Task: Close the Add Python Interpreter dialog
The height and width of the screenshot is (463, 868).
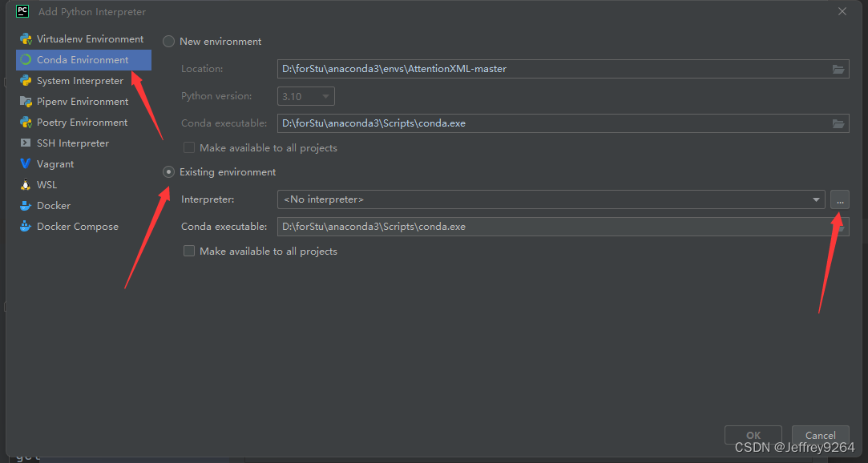Action: point(842,11)
